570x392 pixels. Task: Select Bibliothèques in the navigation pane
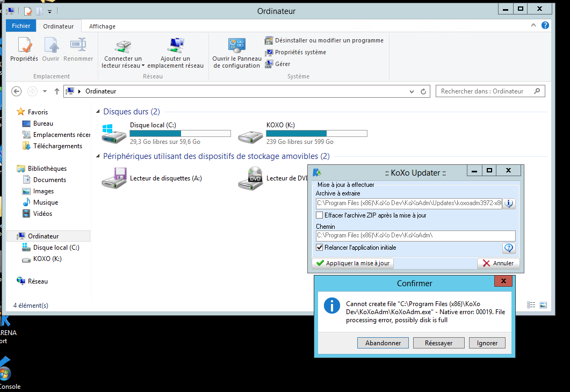pos(42,169)
